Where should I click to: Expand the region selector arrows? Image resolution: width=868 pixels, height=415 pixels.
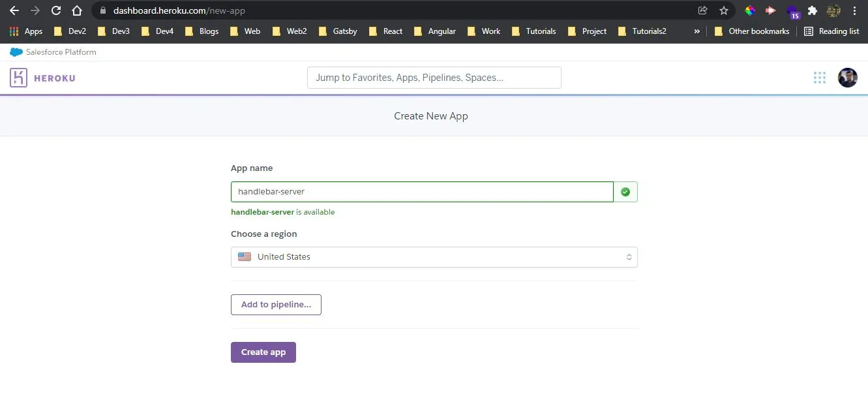[x=629, y=257]
